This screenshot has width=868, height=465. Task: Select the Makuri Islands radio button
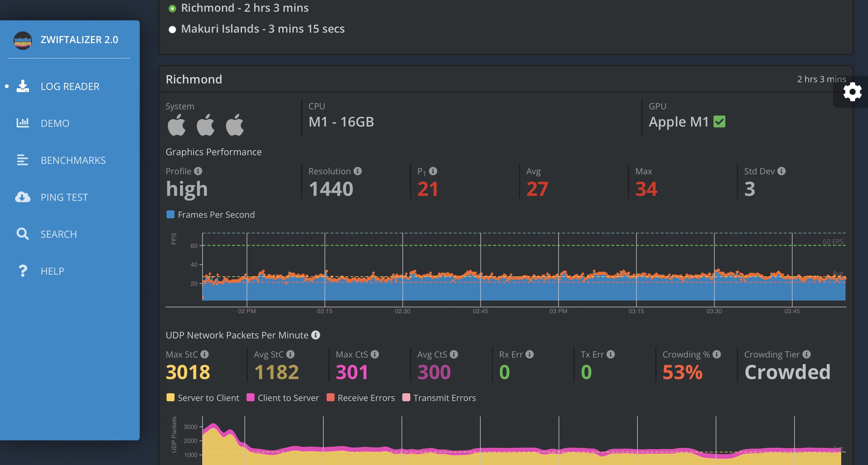click(172, 30)
